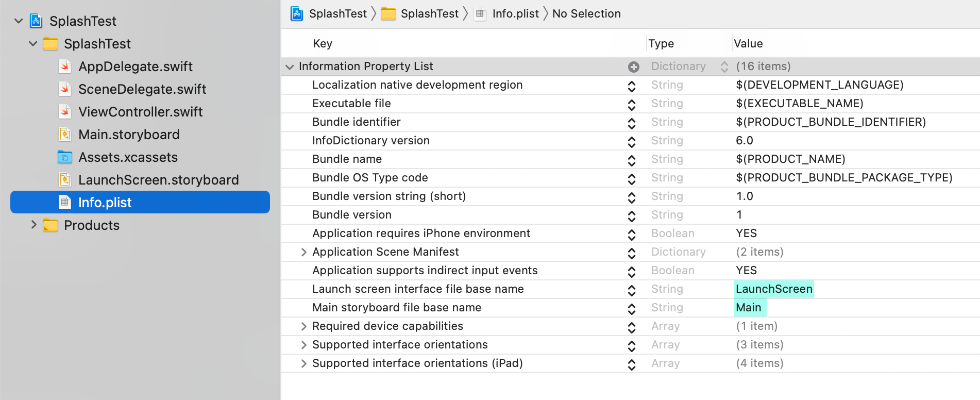Click the 1.0 bundle version string value

point(745,196)
